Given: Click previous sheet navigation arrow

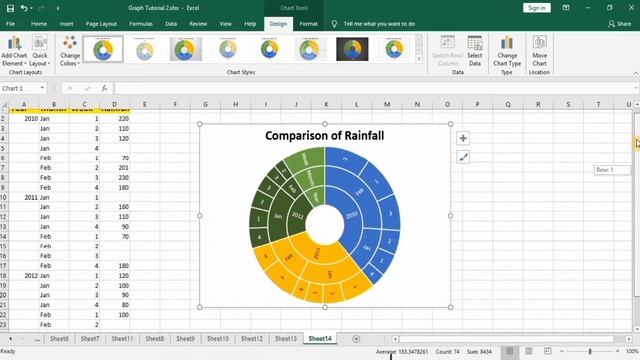Looking at the screenshot, I should 10,339.
